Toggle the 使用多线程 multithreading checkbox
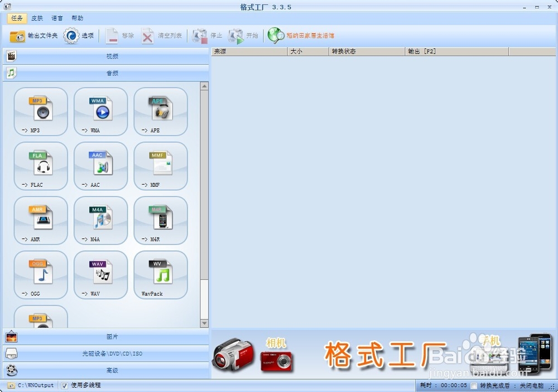The height and width of the screenshot is (392, 558). click(65, 385)
